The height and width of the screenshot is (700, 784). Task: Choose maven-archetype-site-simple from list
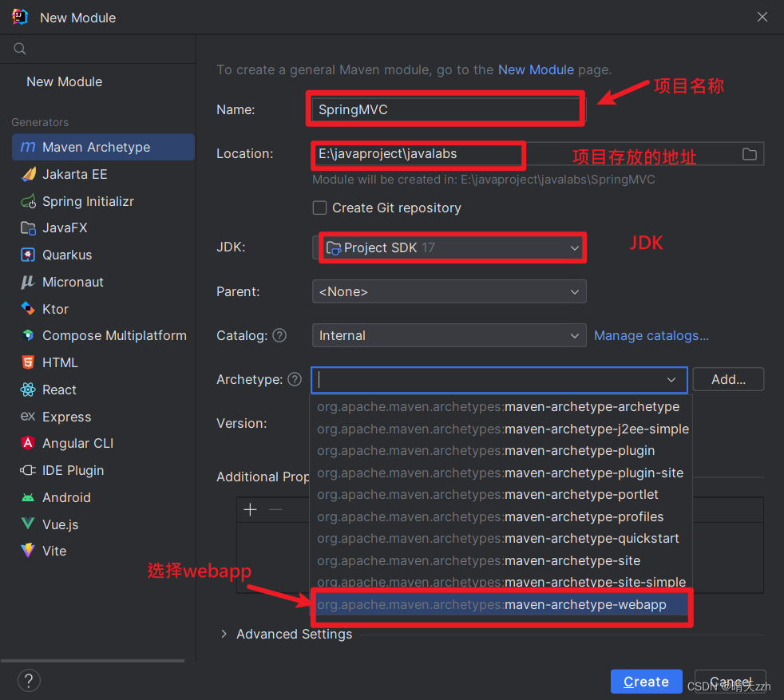click(501, 582)
